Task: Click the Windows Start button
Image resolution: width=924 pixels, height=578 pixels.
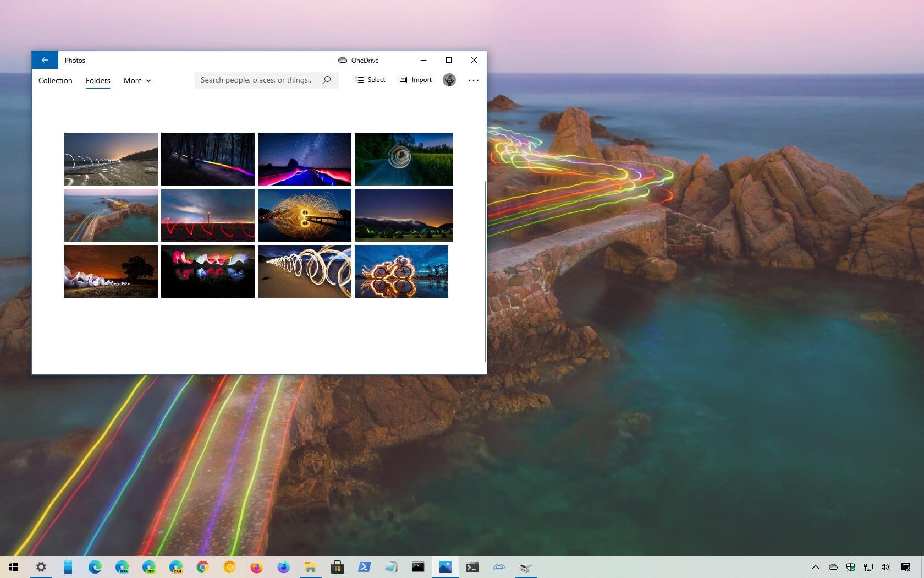Action: click(x=12, y=567)
